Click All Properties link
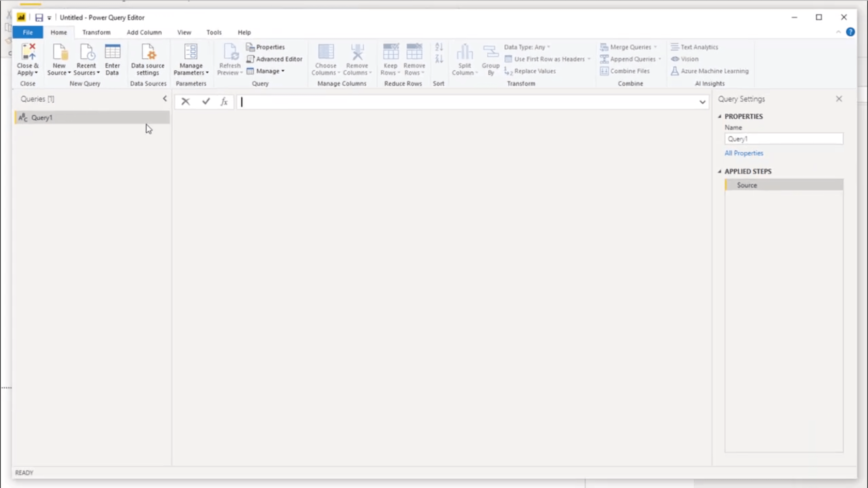 (x=743, y=153)
